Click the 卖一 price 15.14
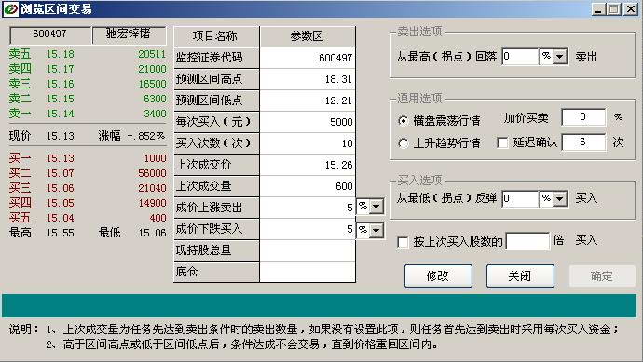This screenshot has height=364, width=643. click(61, 114)
